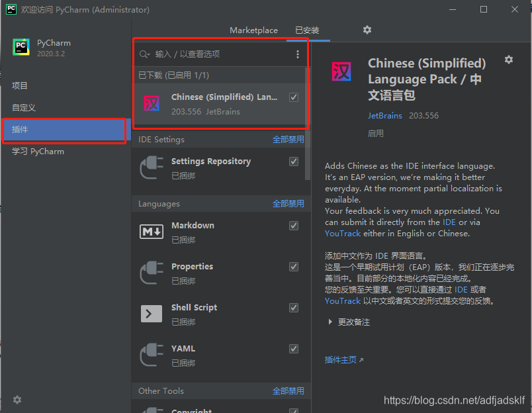Viewport: 532px width, 413px height.
Task: Toggle the YAML plugin checkbox
Action: (294, 349)
